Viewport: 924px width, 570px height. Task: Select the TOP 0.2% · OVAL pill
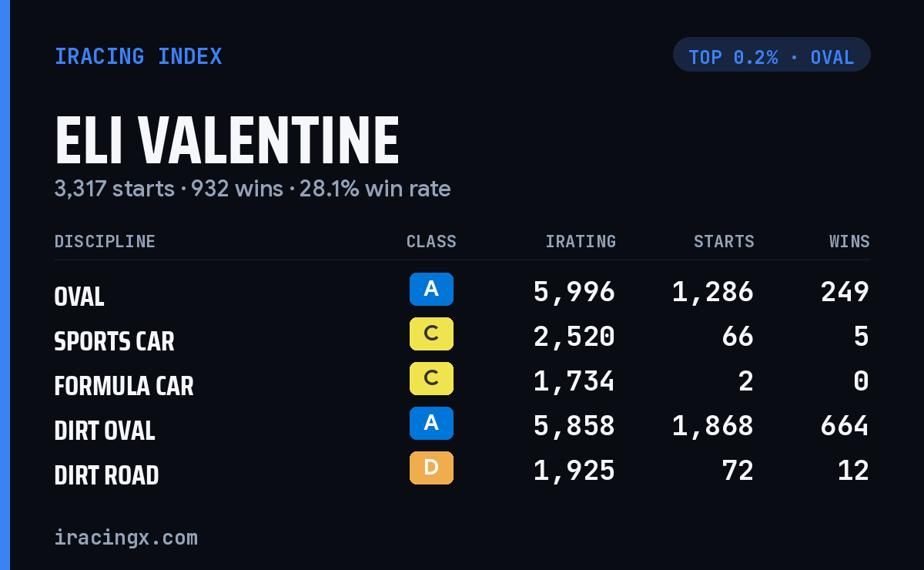point(772,55)
